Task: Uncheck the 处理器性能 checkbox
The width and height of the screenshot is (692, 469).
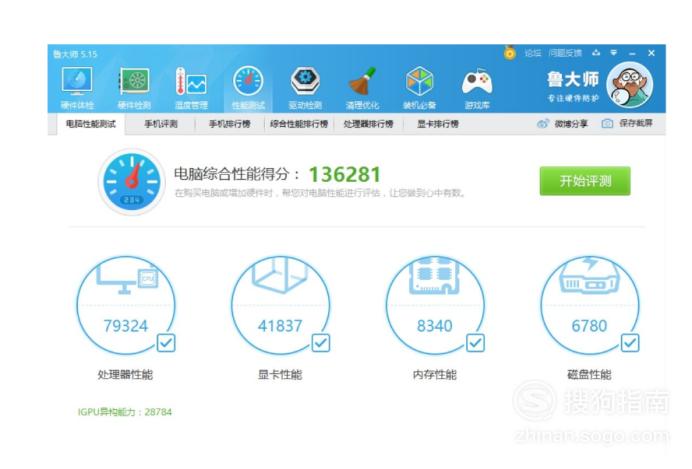Action: point(166,342)
